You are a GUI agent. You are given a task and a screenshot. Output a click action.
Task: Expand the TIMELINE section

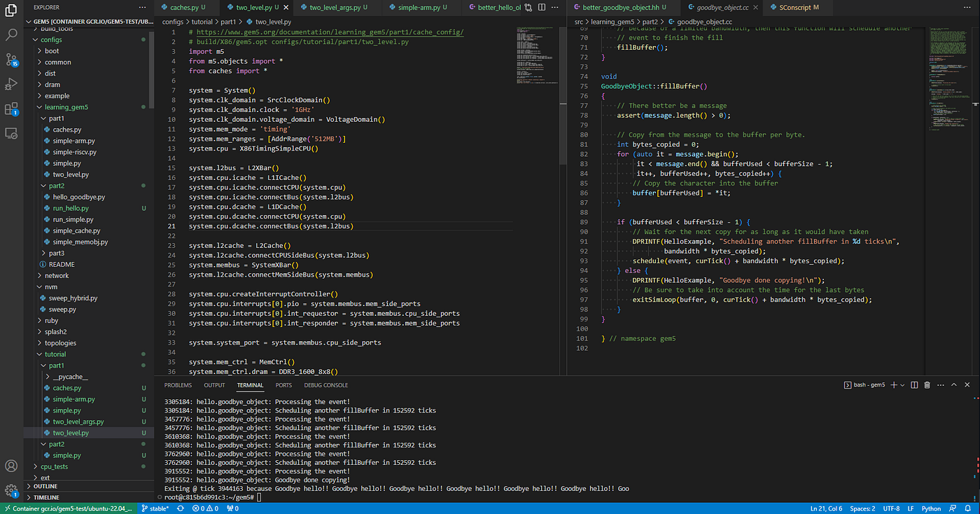46,497
